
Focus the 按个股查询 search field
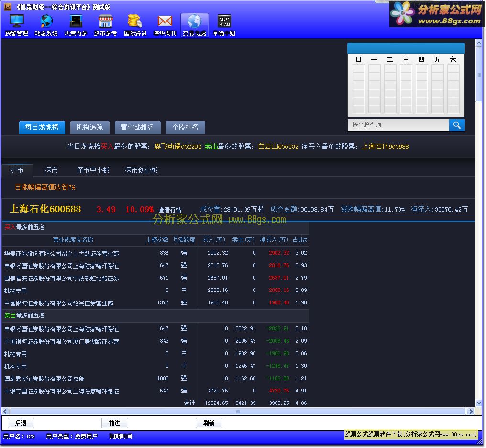click(x=398, y=125)
